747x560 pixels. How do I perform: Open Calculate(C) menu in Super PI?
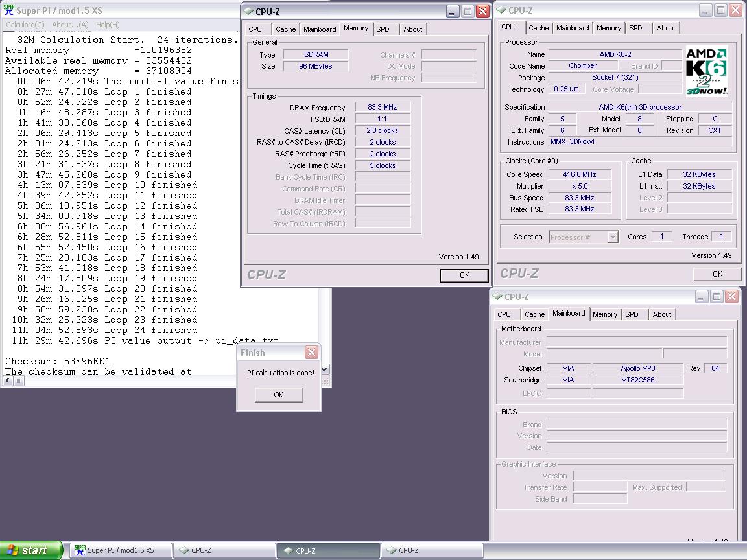(x=25, y=25)
